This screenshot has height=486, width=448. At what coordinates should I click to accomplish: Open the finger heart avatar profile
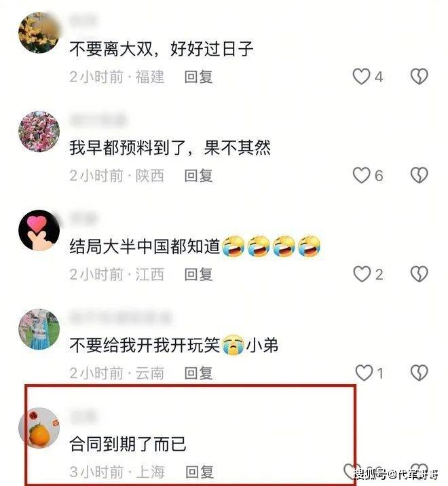[x=39, y=230]
